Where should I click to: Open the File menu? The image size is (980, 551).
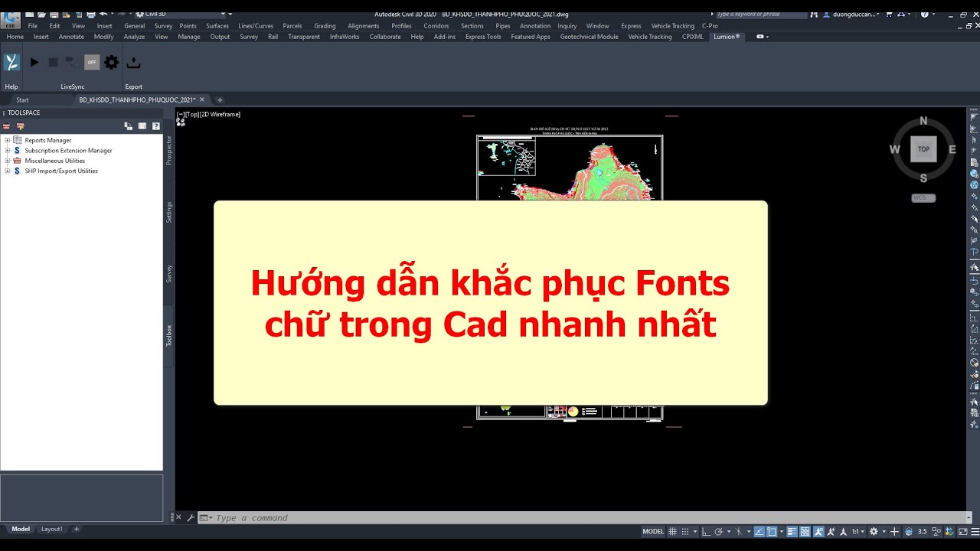[x=33, y=26]
